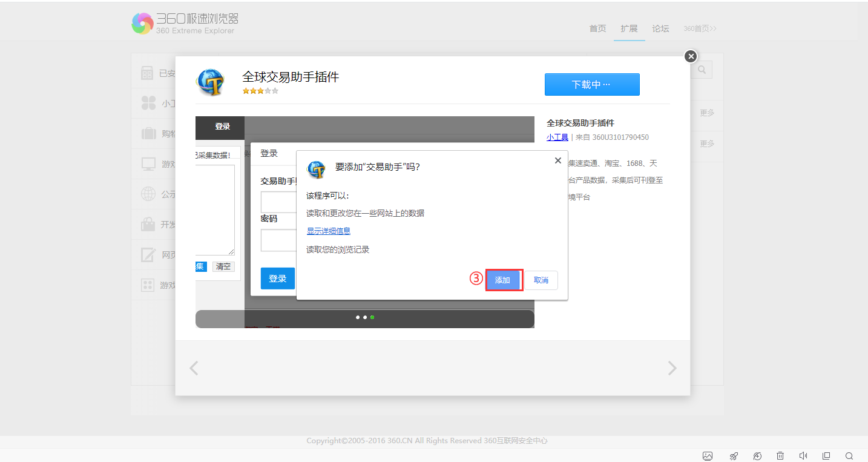Close the 要添加交易助手 dialog with its X
The height and width of the screenshot is (462, 868).
tap(558, 160)
